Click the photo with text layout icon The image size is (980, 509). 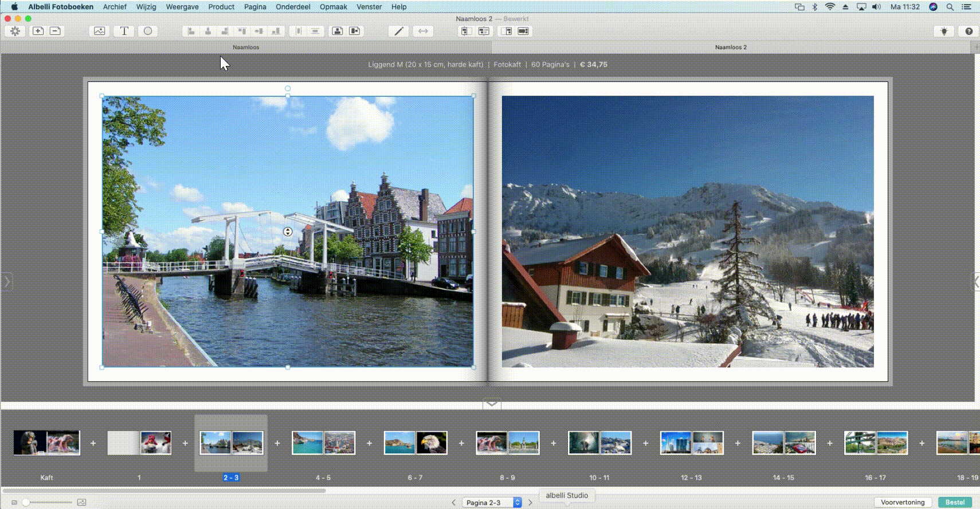tap(355, 31)
